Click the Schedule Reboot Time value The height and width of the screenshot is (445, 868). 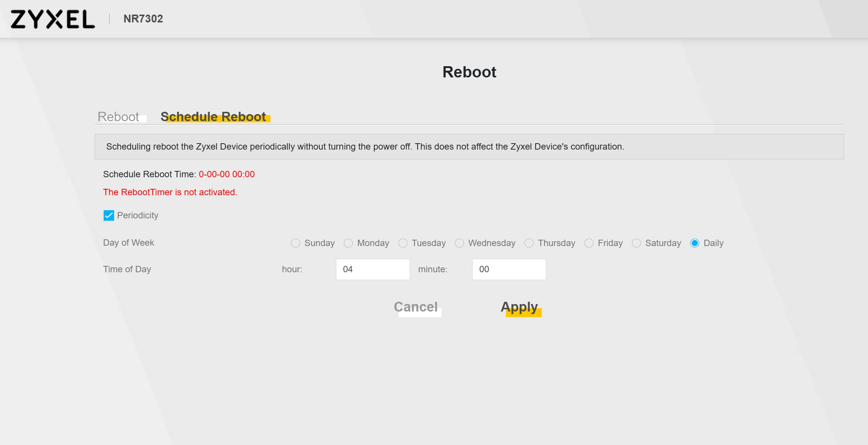point(227,174)
